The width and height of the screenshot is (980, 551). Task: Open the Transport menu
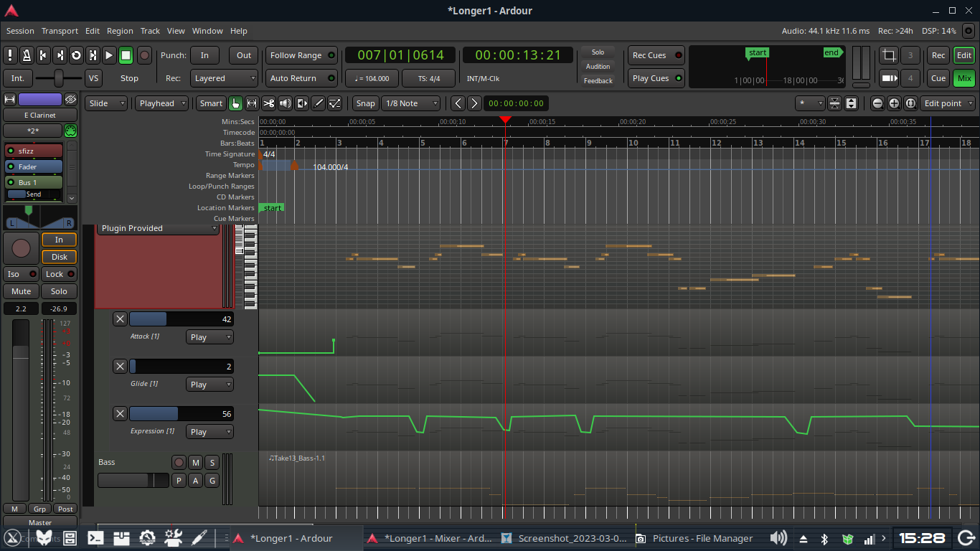click(x=60, y=31)
